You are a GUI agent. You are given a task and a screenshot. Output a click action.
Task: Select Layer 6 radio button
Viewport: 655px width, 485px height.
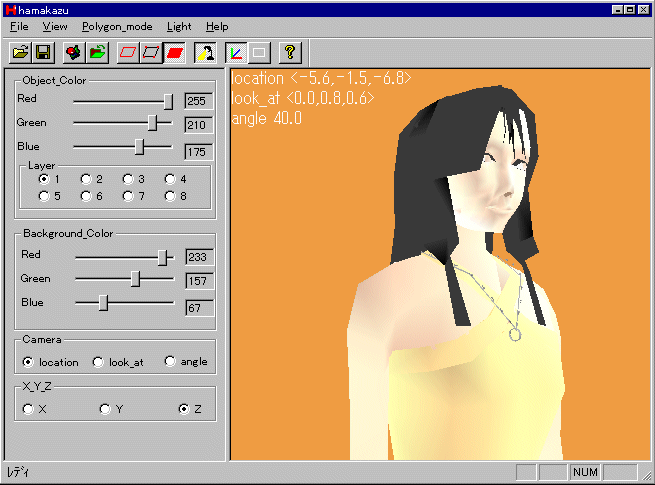tap(86, 196)
